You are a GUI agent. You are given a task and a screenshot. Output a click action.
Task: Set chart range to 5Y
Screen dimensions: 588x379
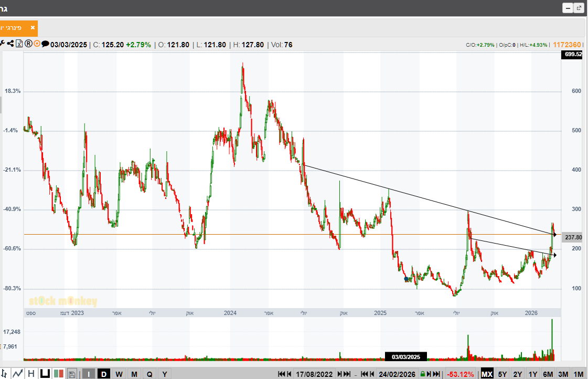(503, 374)
